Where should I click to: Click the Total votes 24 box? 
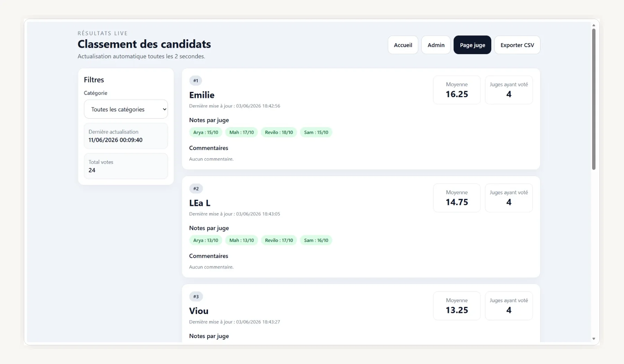126,166
